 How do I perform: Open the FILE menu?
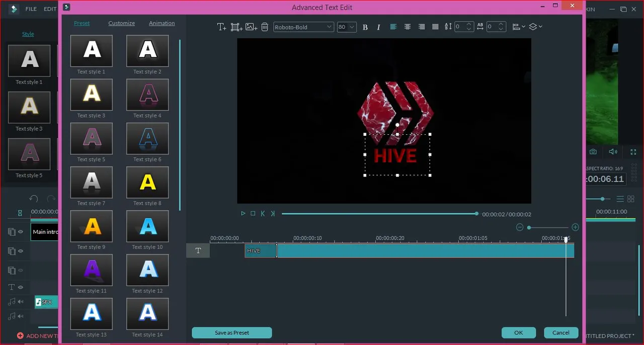point(31,9)
